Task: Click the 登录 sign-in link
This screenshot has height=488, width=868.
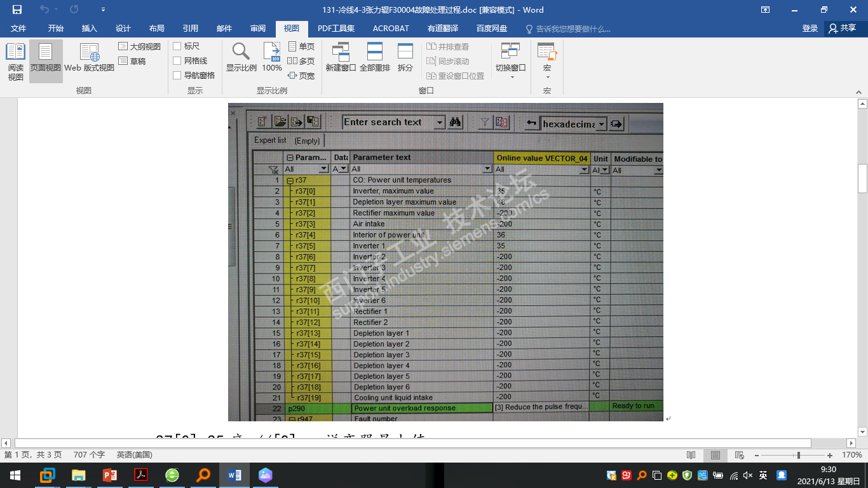Action: click(810, 29)
